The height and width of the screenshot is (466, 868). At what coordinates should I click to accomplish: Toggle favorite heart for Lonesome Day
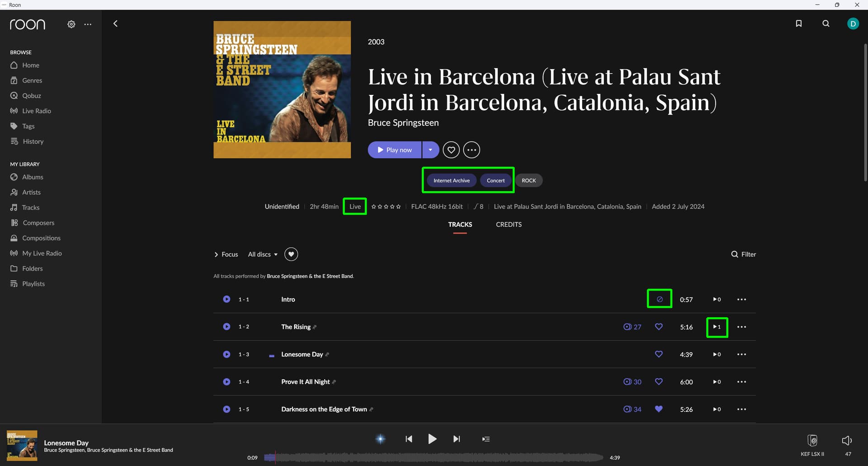click(659, 354)
